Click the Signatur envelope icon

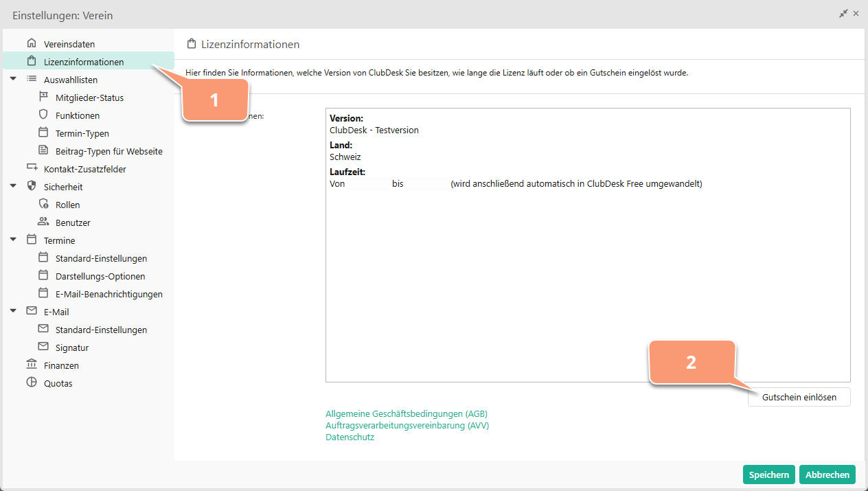click(43, 347)
